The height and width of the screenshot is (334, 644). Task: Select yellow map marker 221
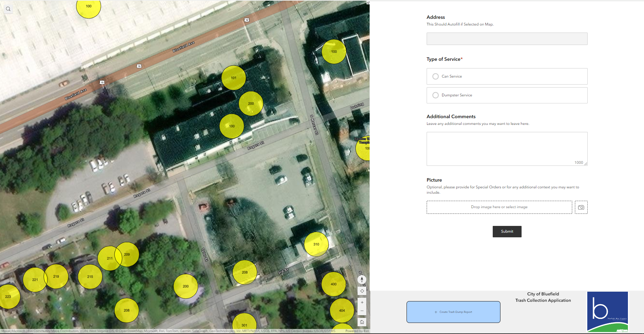pyautogui.click(x=35, y=280)
